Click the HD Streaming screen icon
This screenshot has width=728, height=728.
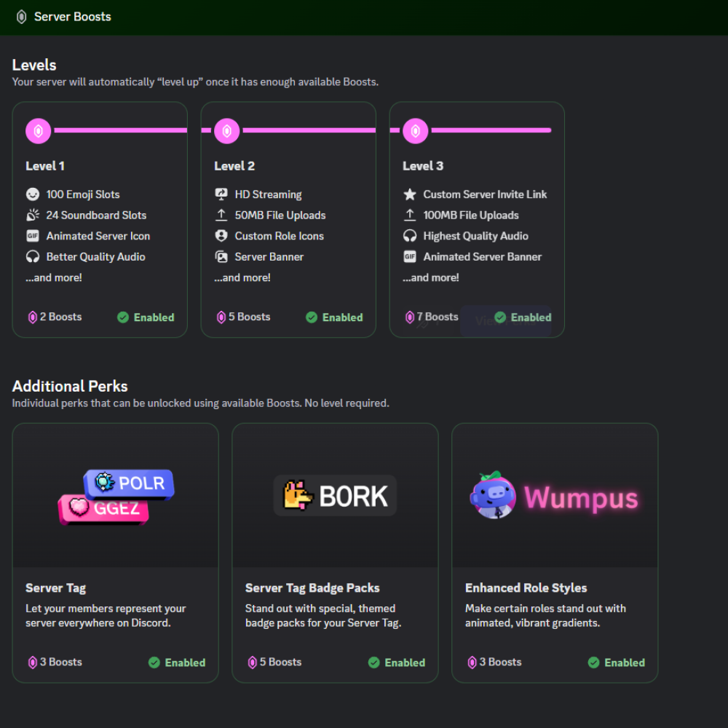pyautogui.click(x=221, y=194)
